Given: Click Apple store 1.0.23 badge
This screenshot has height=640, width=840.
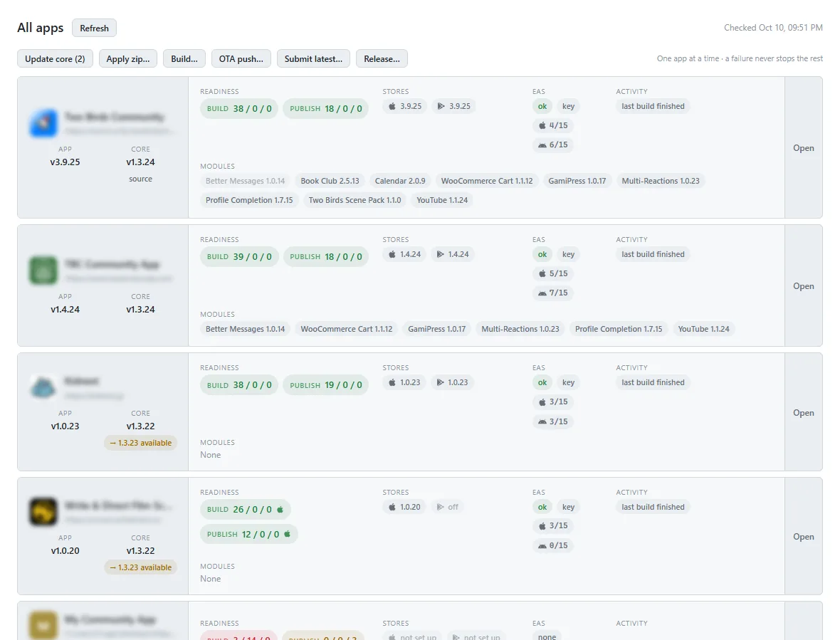Looking at the screenshot, I should pyautogui.click(x=404, y=382).
